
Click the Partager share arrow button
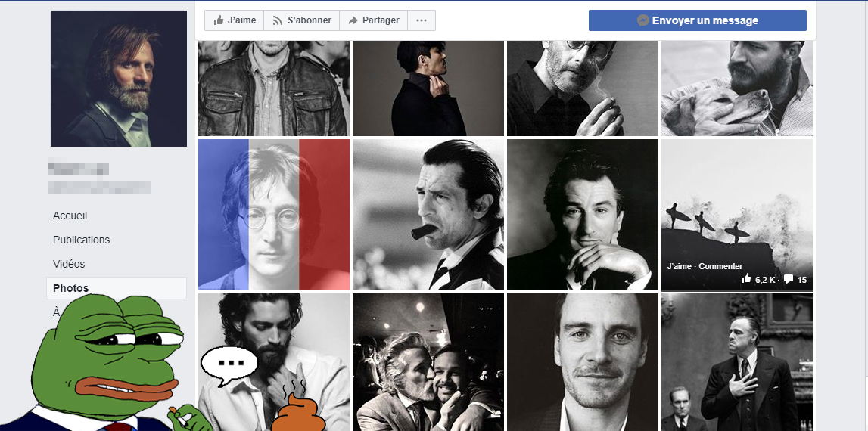373,20
